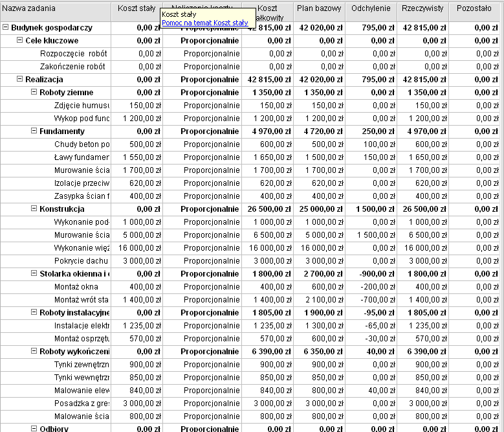This screenshot has width=504, height=432.
Task: Select the 'Malowanie elew' task name
Action: click(82, 391)
